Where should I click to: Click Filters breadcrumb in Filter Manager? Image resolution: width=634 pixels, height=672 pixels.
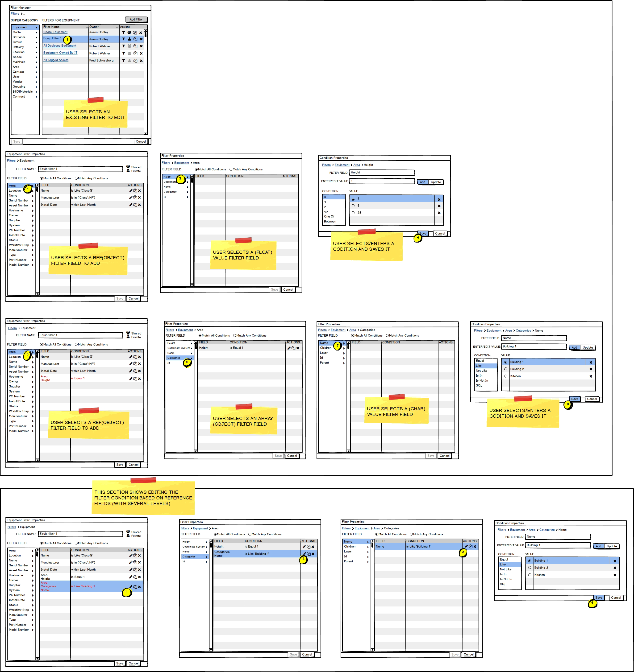pyautogui.click(x=15, y=14)
